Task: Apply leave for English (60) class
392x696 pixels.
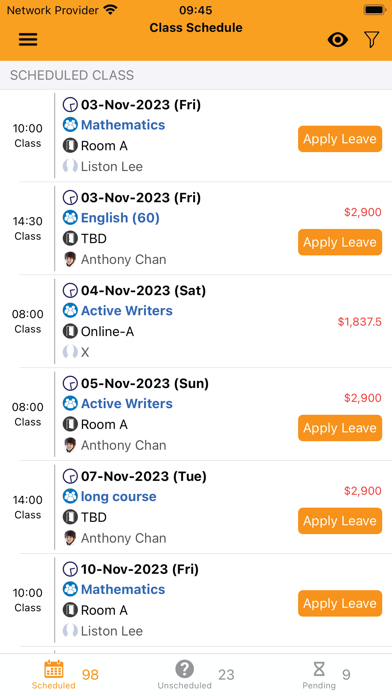Action: click(340, 242)
